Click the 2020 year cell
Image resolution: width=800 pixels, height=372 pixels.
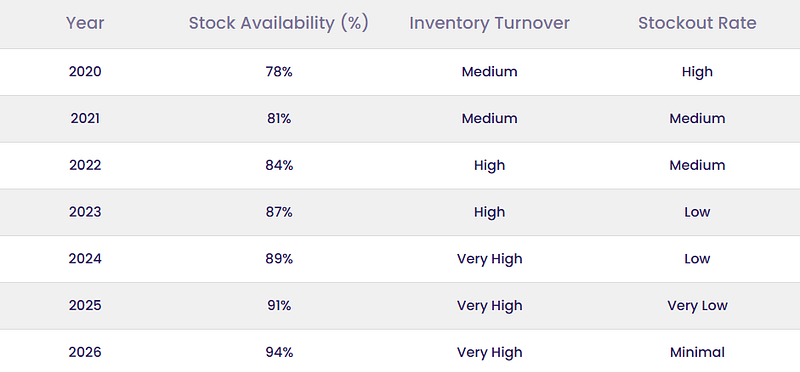click(85, 71)
